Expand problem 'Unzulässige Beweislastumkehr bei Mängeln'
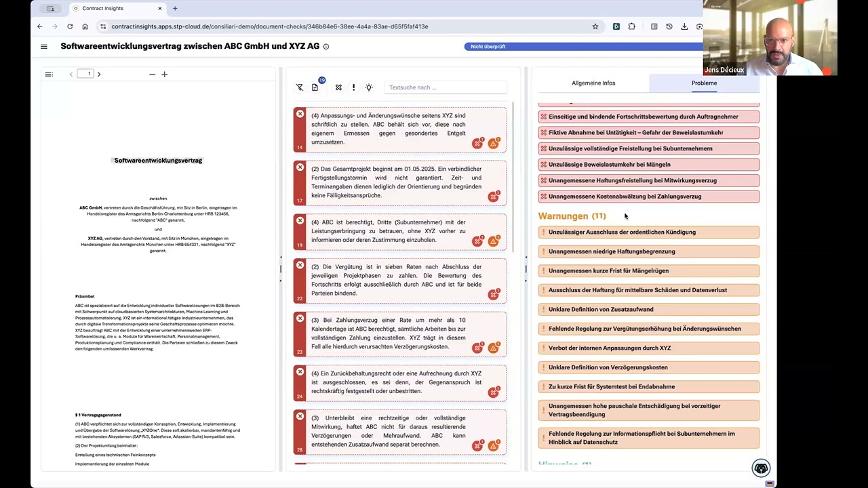 point(649,164)
